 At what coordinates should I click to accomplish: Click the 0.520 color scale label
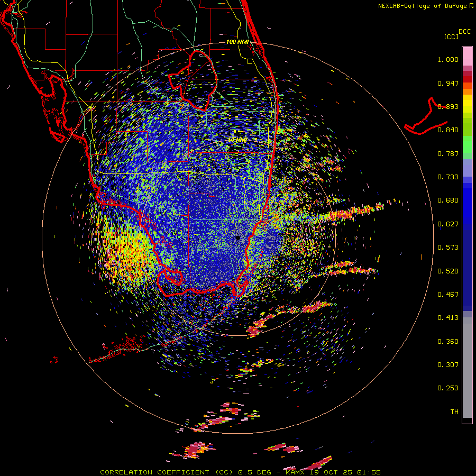click(x=448, y=271)
